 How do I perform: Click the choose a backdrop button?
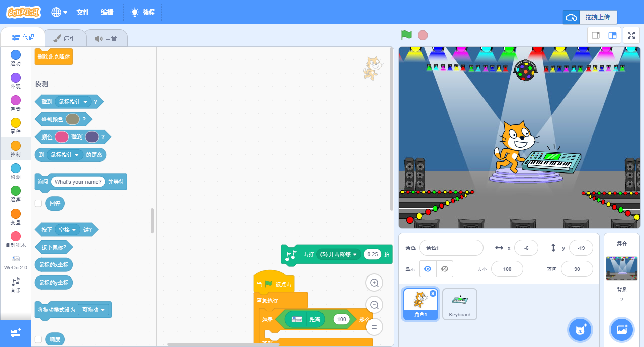tap(622, 330)
